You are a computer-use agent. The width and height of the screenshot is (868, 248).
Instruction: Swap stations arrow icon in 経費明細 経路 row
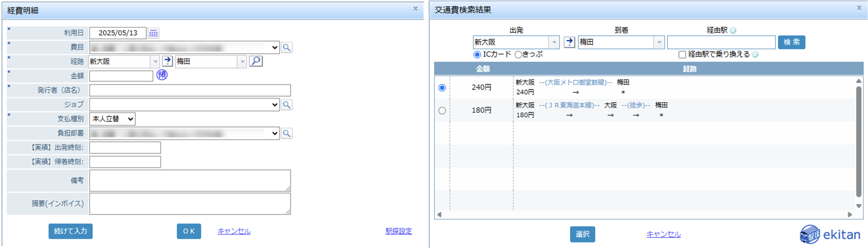[x=168, y=61]
